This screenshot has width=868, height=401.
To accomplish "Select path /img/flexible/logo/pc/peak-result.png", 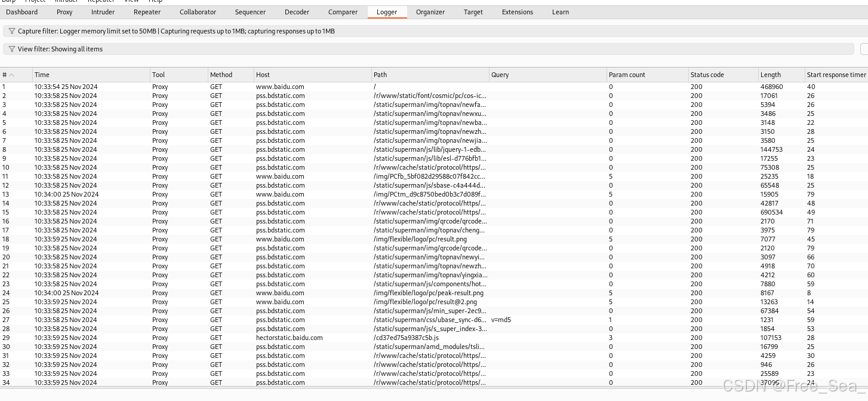I will [x=429, y=293].
